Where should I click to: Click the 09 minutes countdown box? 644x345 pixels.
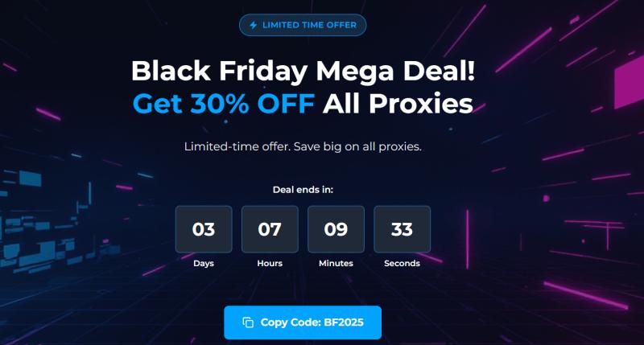click(336, 230)
